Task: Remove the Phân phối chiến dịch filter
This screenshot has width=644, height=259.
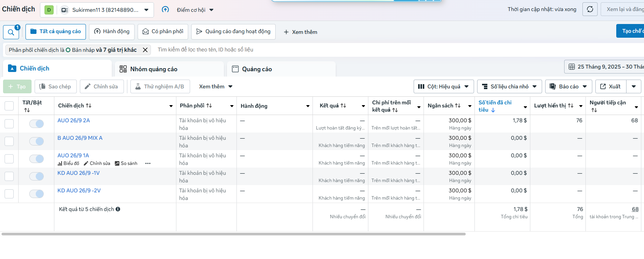Action: click(145, 50)
